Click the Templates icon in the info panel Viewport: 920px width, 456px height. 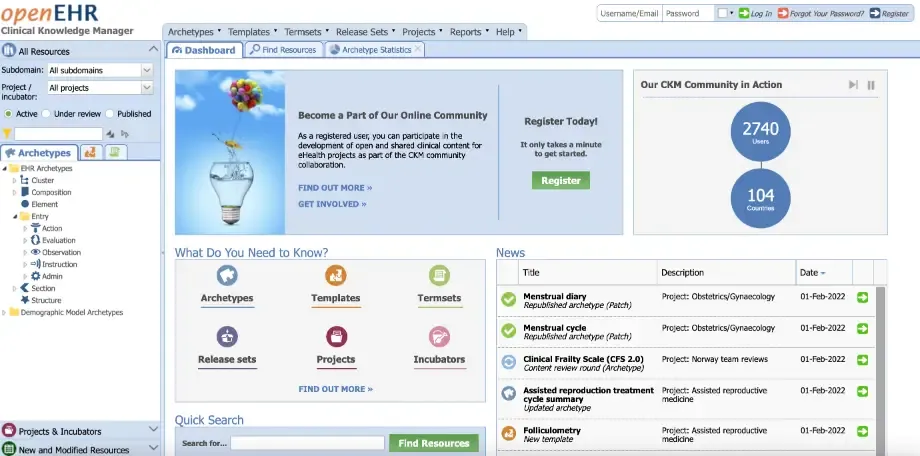pyautogui.click(x=335, y=276)
